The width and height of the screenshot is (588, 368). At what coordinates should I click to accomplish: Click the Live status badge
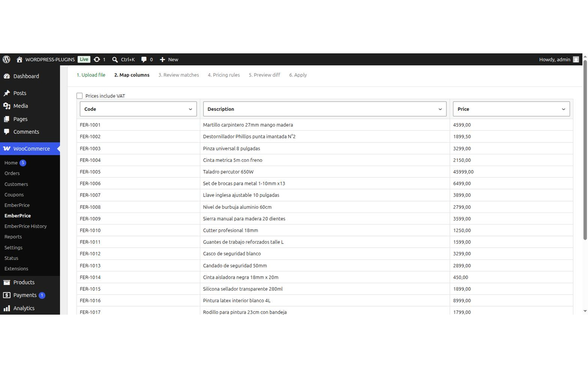pos(84,59)
